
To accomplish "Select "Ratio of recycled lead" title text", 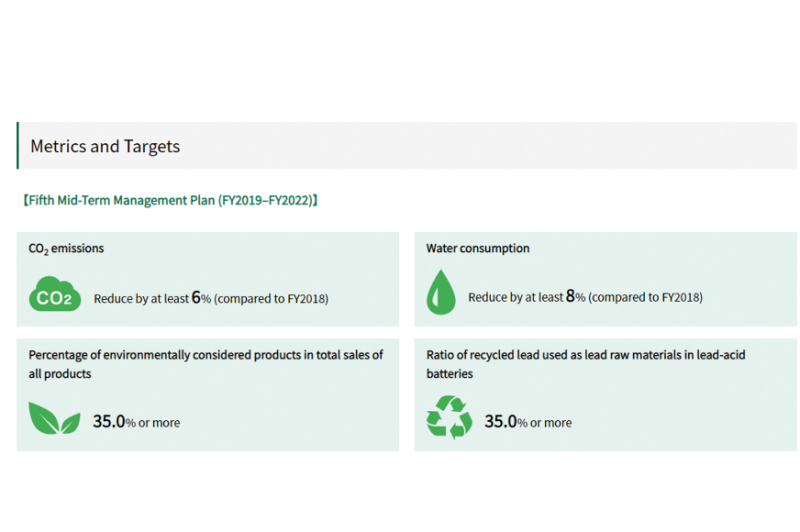I will (x=586, y=355).
